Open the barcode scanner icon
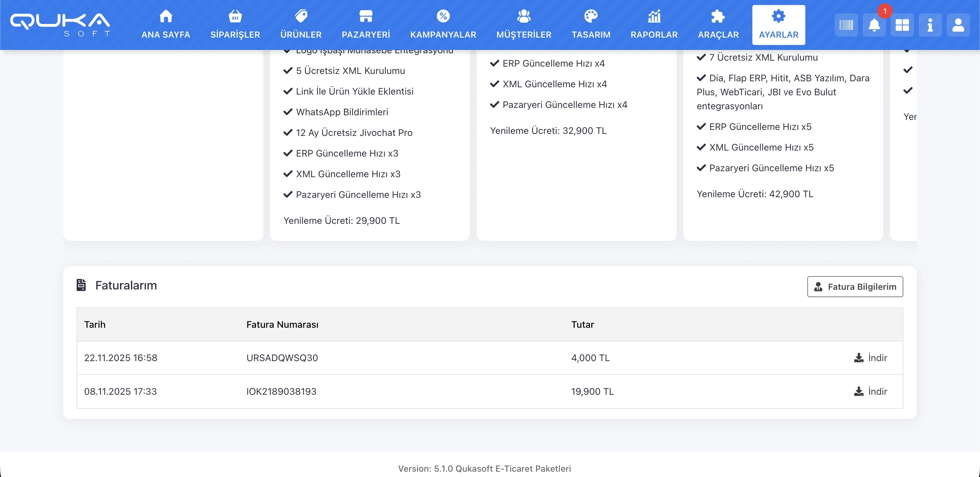This screenshot has height=477, width=980. [x=846, y=25]
